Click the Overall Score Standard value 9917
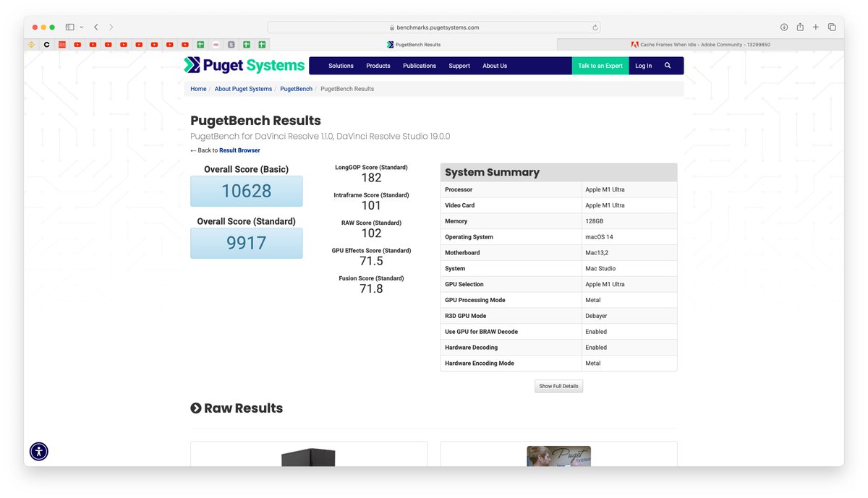This screenshot has height=498, width=868. click(247, 243)
